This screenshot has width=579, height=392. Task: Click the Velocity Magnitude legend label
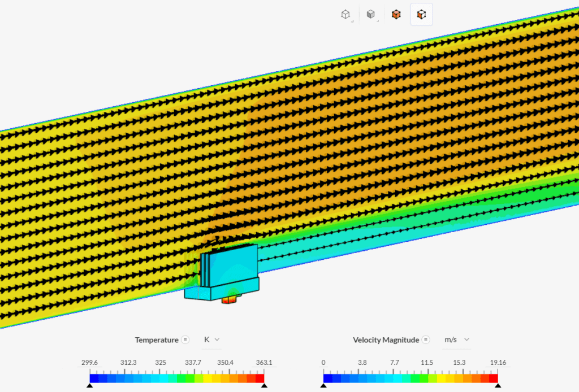click(387, 339)
